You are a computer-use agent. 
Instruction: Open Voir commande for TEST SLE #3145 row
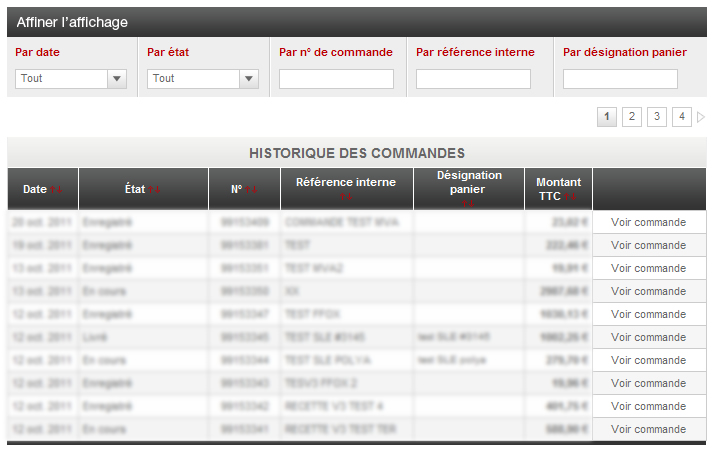click(x=648, y=337)
